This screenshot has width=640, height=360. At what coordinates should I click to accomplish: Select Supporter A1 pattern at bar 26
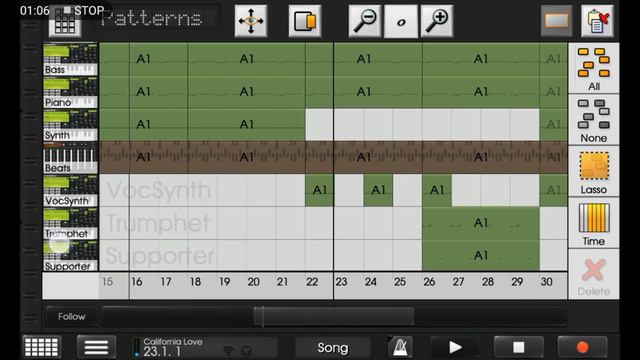(x=481, y=255)
